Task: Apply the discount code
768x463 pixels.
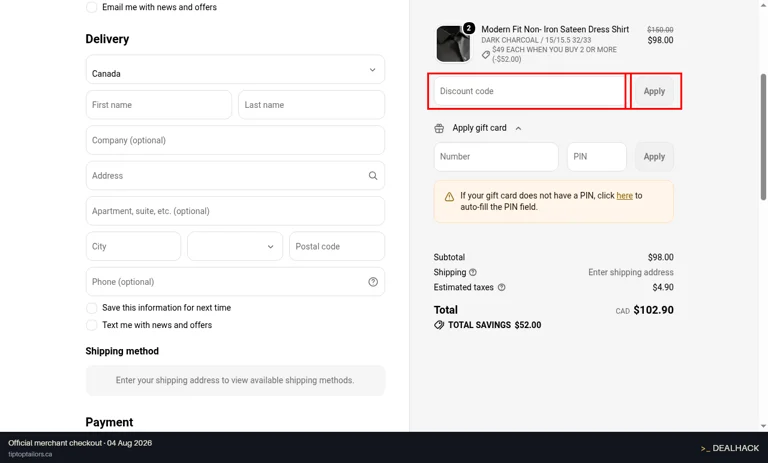Action: [x=654, y=91]
